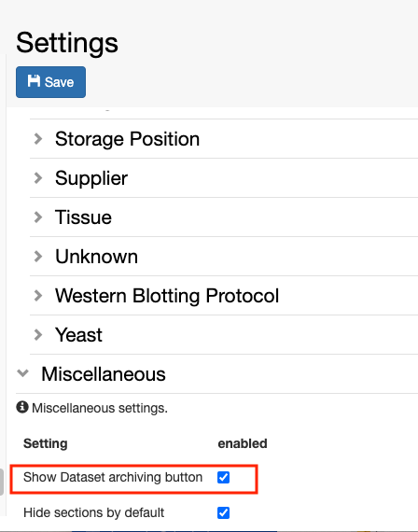Image resolution: width=418 pixels, height=532 pixels.
Task: Click the Yeast chevron icon
Action: (x=38, y=335)
